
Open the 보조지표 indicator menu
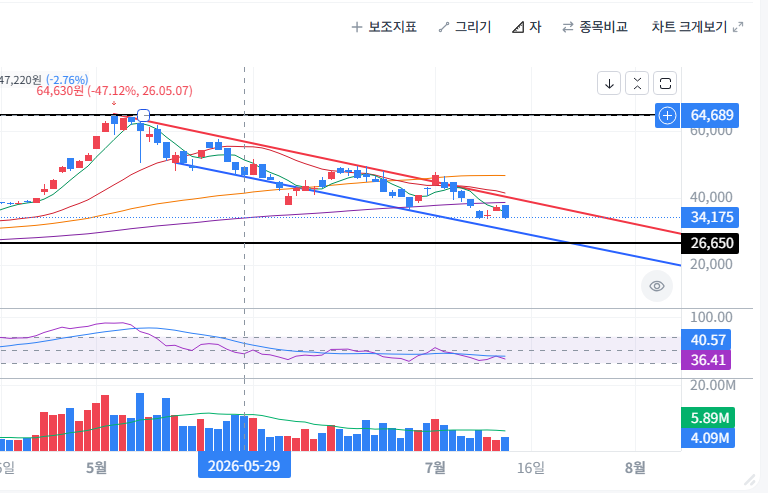tap(384, 27)
